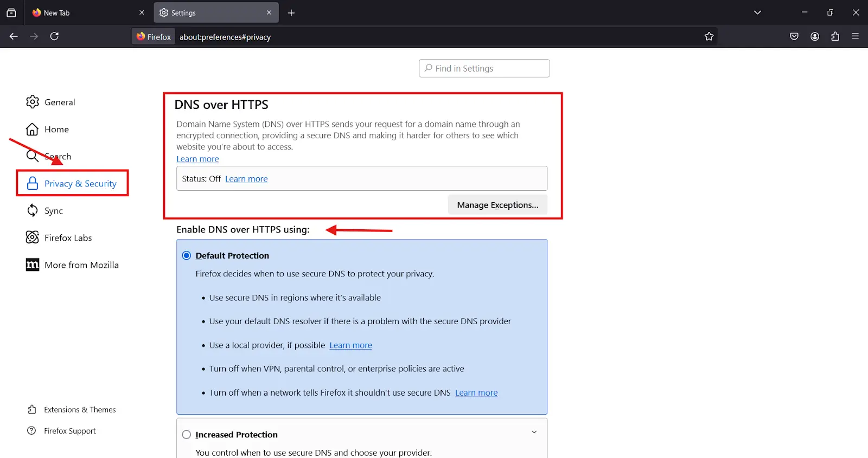This screenshot has height=458, width=868.
Task: Bookmark this page with the star icon
Action: (x=709, y=36)
